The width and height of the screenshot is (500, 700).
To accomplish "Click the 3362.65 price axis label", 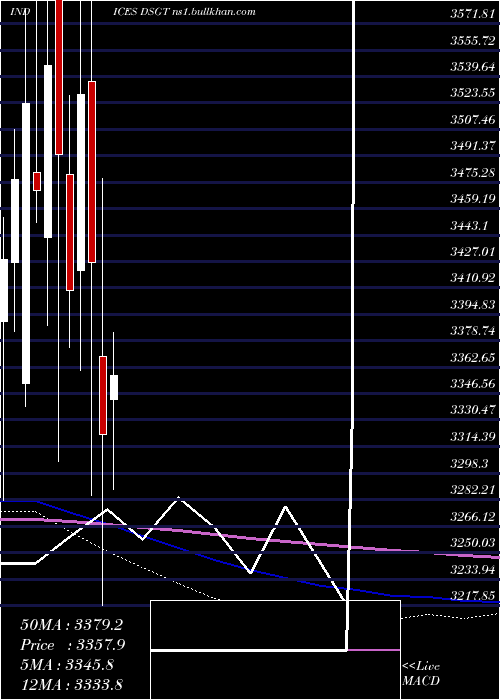I will (473, 358).
